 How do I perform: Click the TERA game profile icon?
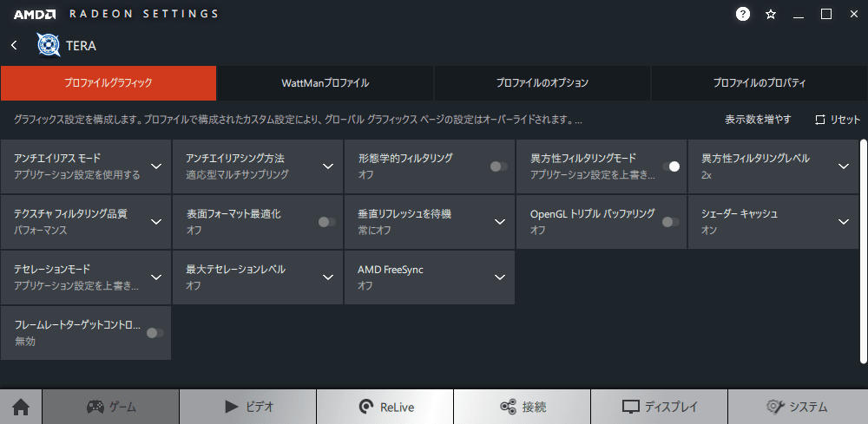[49, 45]
